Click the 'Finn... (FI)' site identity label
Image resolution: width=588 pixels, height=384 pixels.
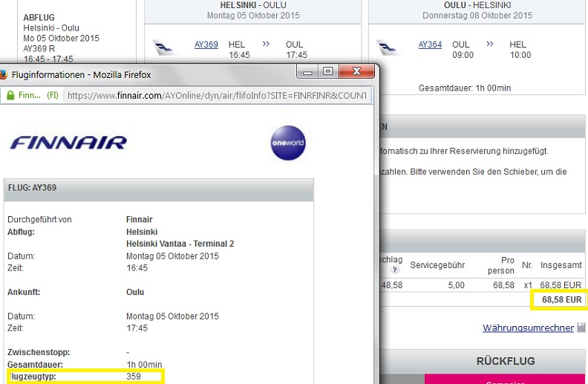[x=39, y=95]
